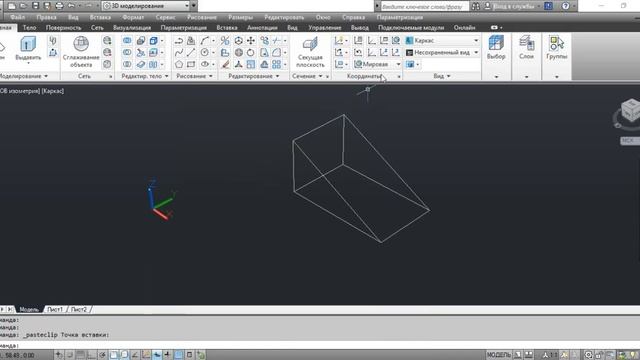Viewport: 640px width, 360px height.
Task: Select the Polyline tool in Рисование panel
Action: [179, 40]
